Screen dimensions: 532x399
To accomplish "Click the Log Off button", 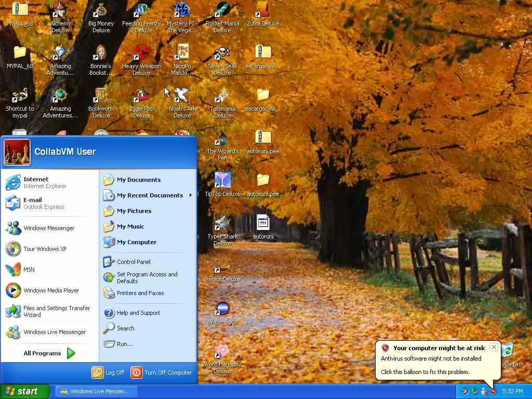I will pyautogui.click(x=108, y=373).
